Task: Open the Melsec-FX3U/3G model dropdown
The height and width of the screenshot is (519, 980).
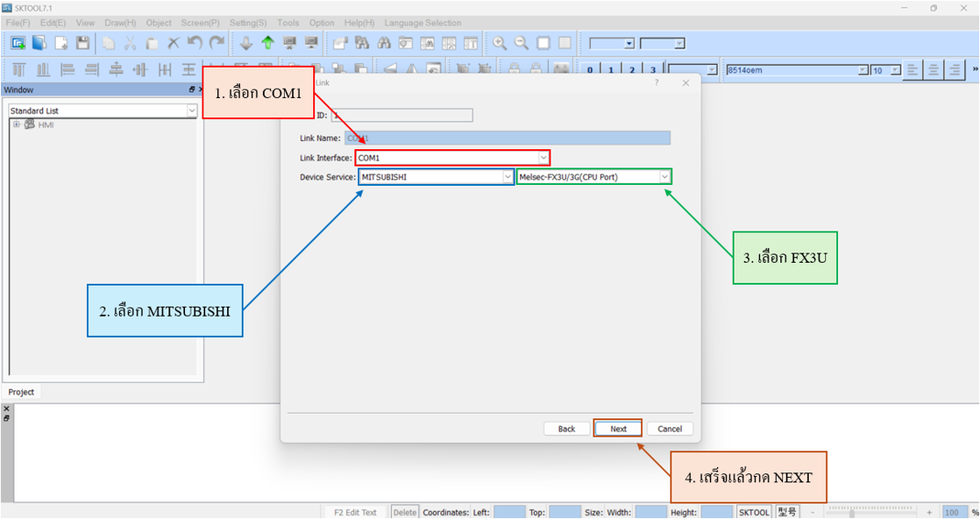Action: [x=665, y=177]
